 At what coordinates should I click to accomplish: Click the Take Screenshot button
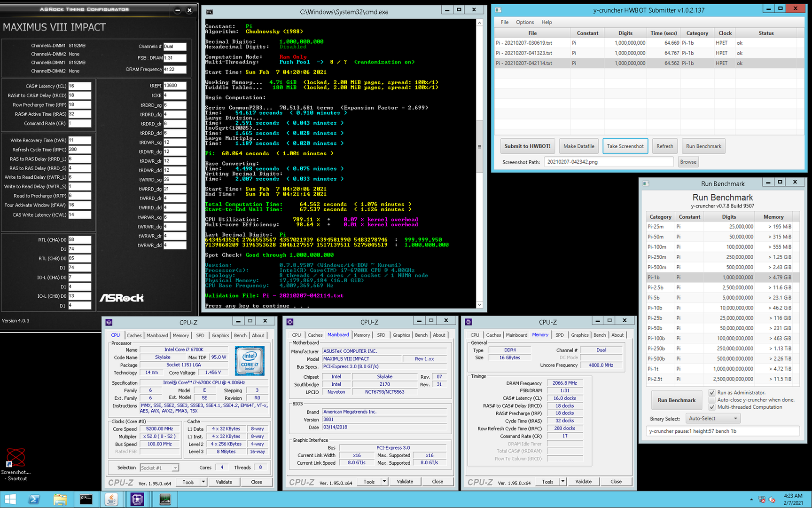tap(625, 146)
